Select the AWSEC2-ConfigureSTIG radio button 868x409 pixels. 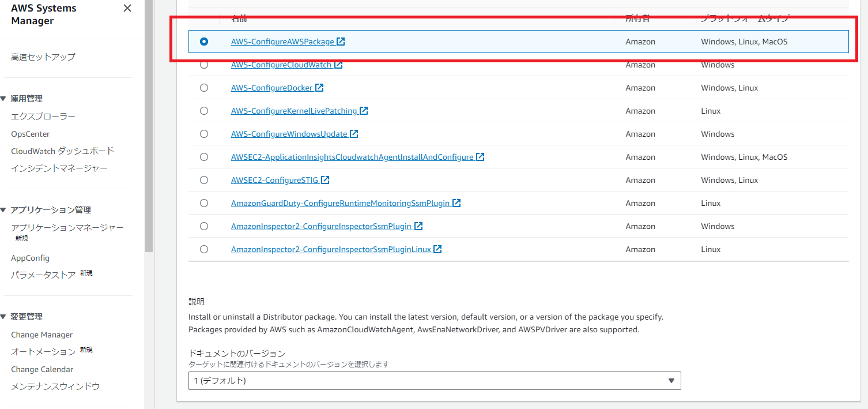point(204,180)
